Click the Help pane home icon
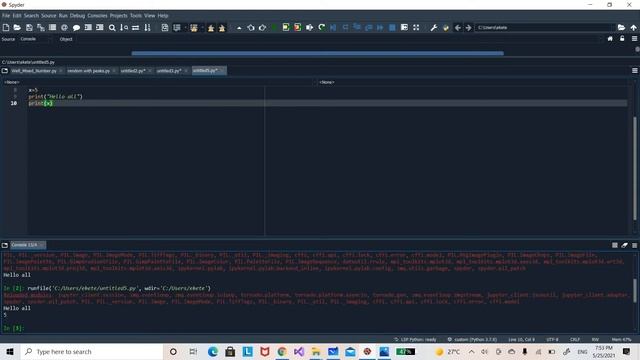Viewport: 640px width, 360px height. click(x=610, y=39)
